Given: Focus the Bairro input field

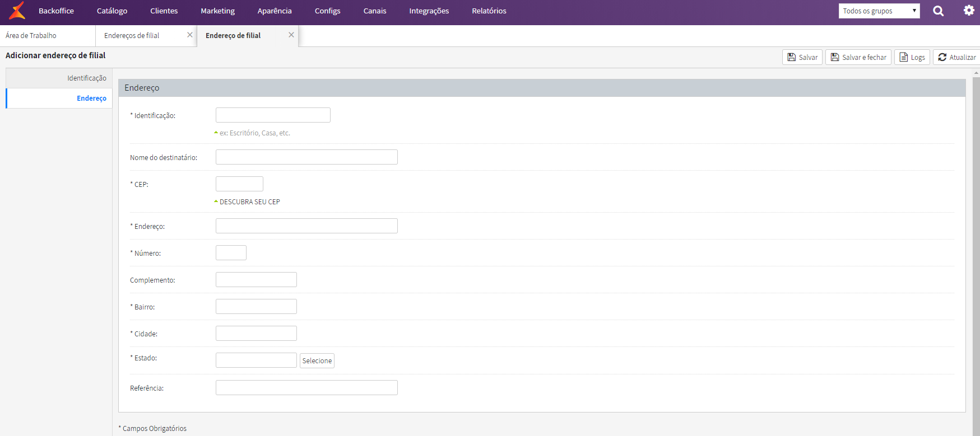Looking at the screenshot, I should (x=256, y=306).
